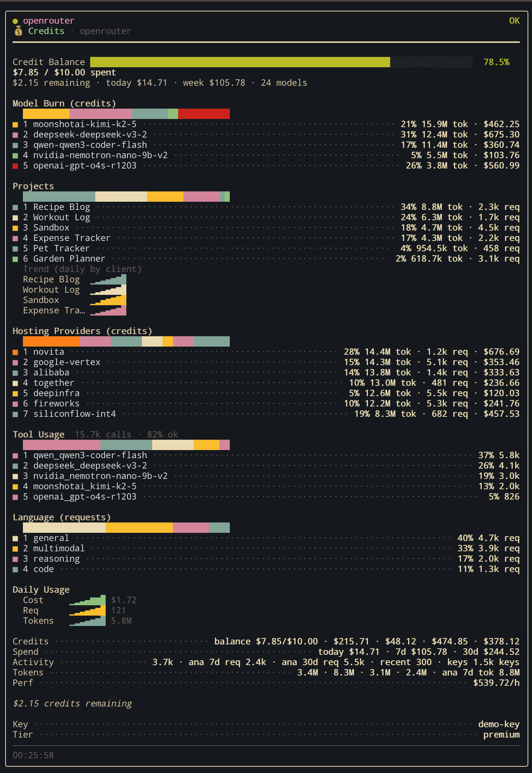Screen dimensions: 532x773
Task: Click the Recipe Blog trend sparkline
Action: pos(108,279)
